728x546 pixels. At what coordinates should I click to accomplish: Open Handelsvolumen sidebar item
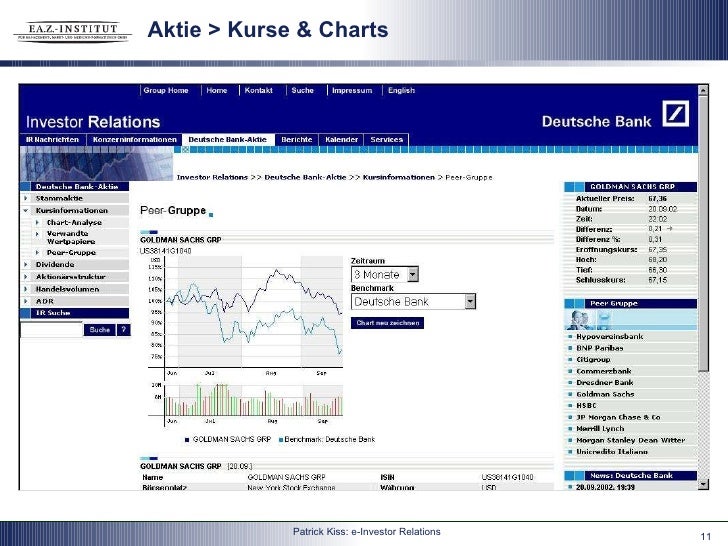click(67, 289)
